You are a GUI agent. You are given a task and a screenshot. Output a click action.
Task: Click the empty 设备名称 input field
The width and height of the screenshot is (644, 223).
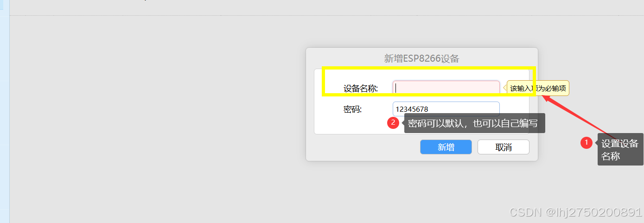446,88
